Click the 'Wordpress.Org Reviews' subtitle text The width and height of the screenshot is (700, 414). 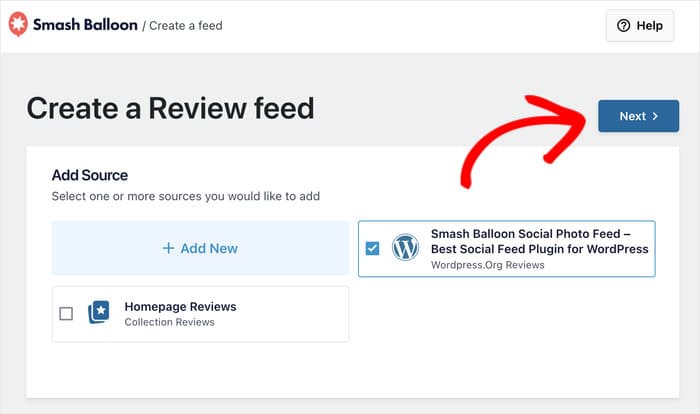(x=488, y=265)
